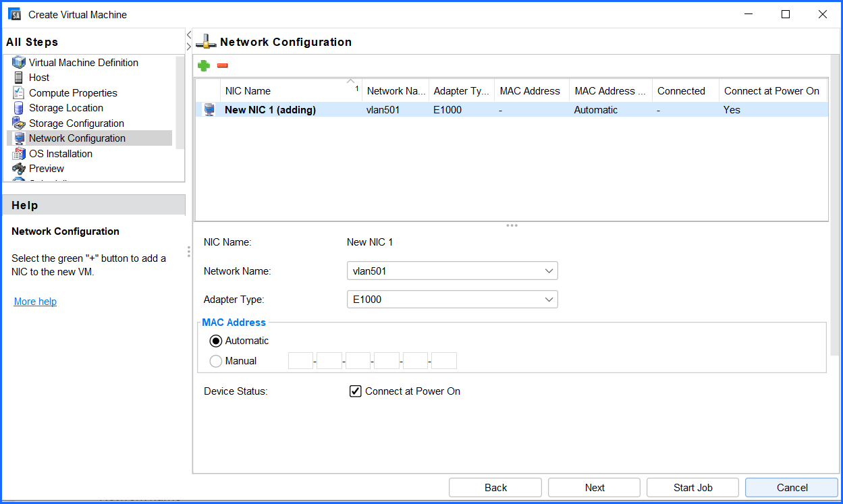Go to the Storage Configuration step
843x504 pixels.
coord(76,123)
